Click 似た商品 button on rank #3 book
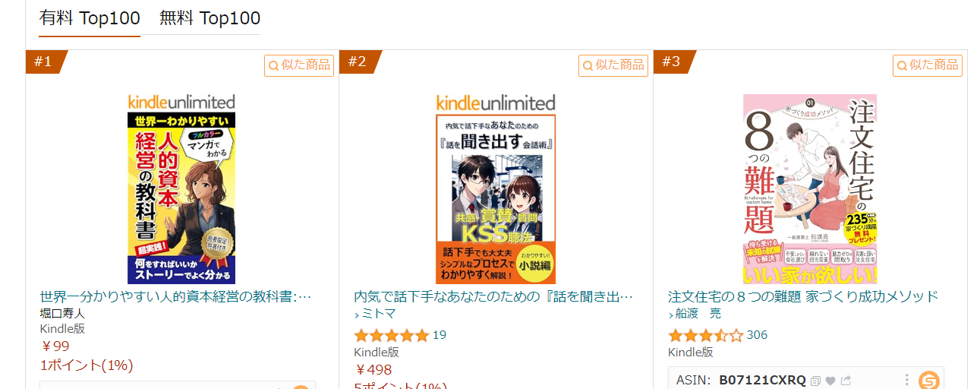This screenshot has width=980, height=389. point(928,65)
